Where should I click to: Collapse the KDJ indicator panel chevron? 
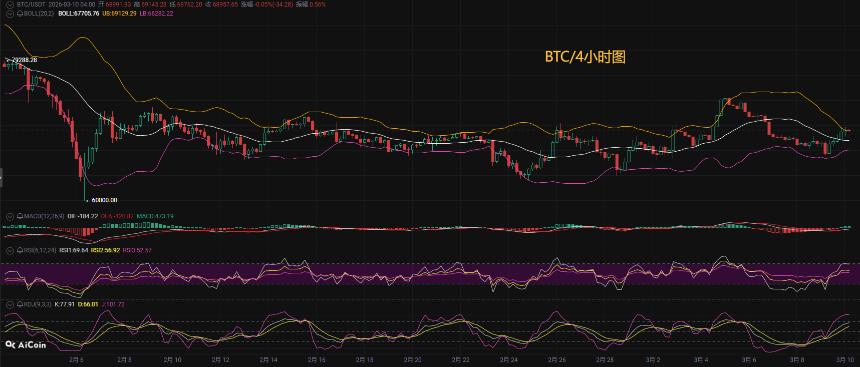pos(10,304)
